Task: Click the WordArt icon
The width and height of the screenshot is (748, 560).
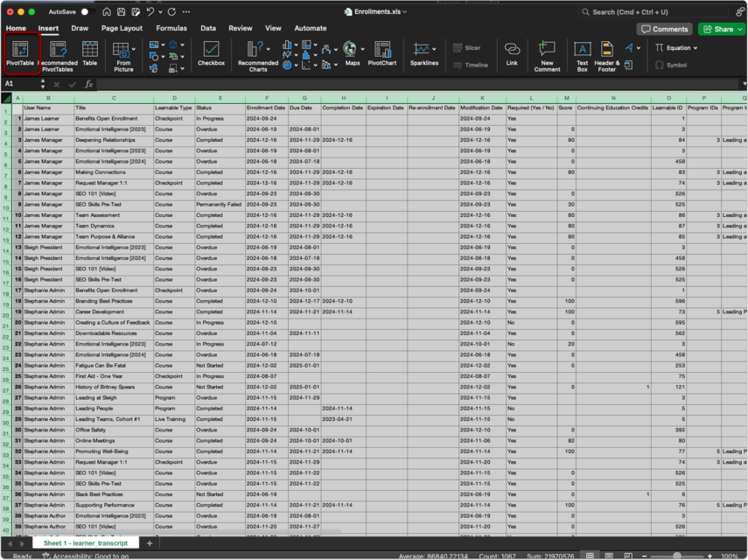Action: 629,48
